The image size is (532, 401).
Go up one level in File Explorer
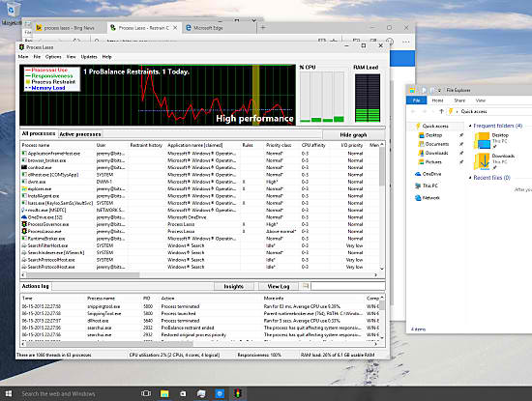[x=441, y=111]
